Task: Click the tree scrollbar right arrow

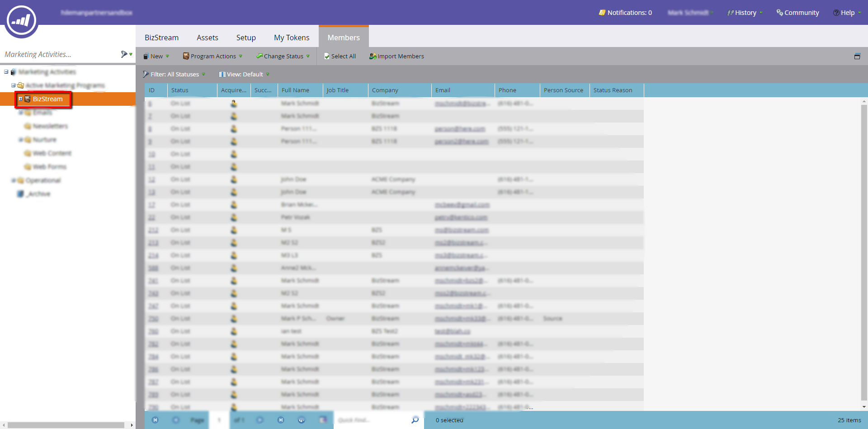Action: pyautogui.click(x=132, y=425)
